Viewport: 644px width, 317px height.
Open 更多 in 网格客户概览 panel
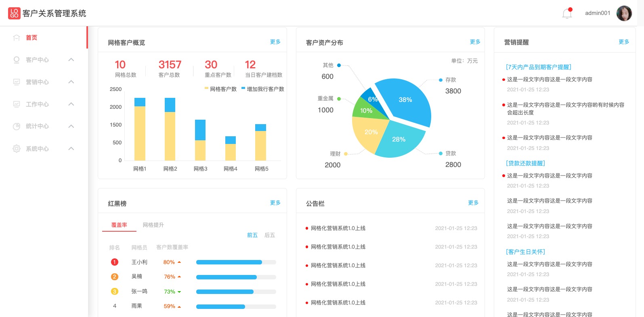click(275, 42)
